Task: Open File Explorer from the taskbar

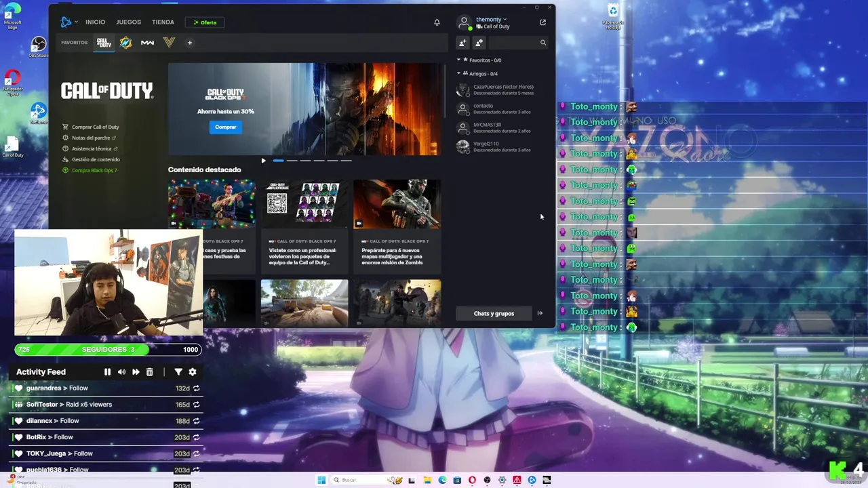Action: point(427,480)
